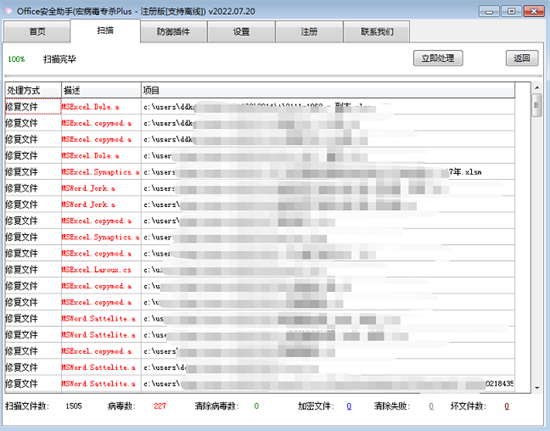This screenshot has height=431, width=550.
Task: Click the 扫描文件数 value 1505
Action: click(74, 406)
